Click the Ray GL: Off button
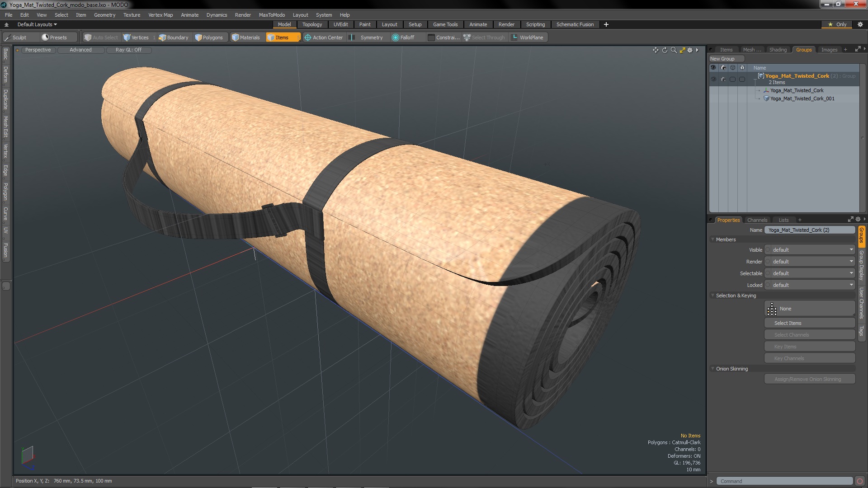Viewport: 868px width, 488px height. click(128, 50)
